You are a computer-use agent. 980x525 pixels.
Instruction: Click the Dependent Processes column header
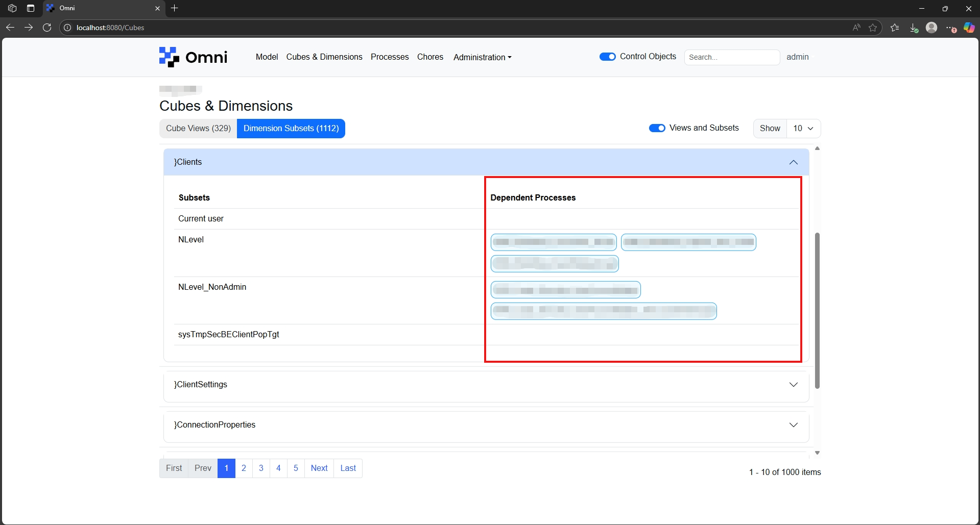point(533,198)
